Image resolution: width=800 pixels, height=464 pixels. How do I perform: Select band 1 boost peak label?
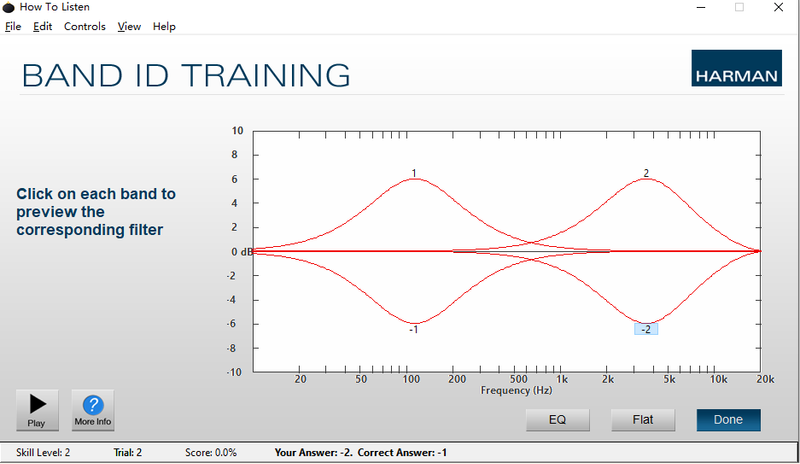pos(414,173)
